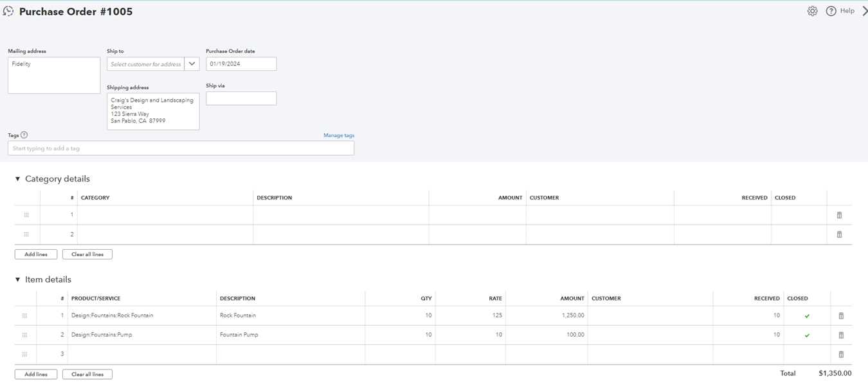868x383 pixels.
Task: Click the Ship via input field
Action: point(241,98)
